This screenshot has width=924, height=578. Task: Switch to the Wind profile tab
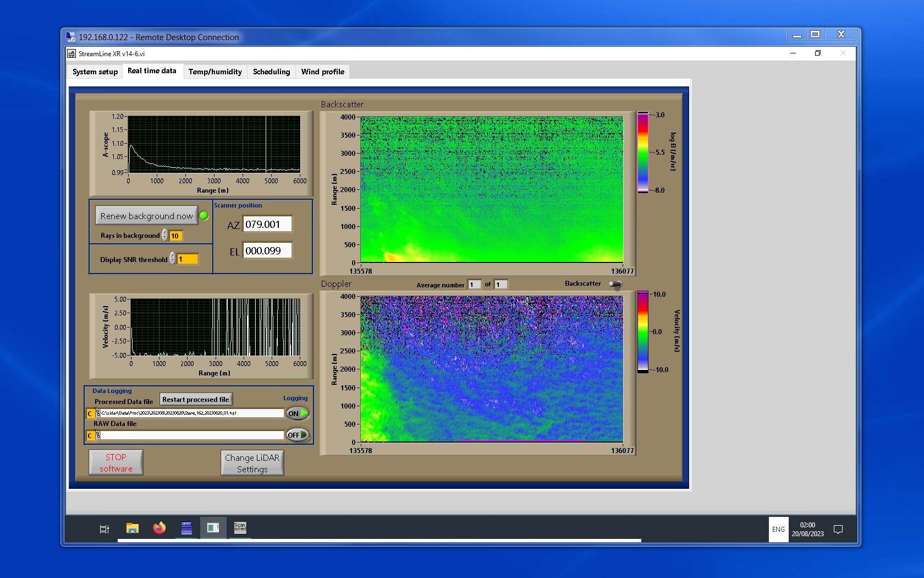(322, 72)
